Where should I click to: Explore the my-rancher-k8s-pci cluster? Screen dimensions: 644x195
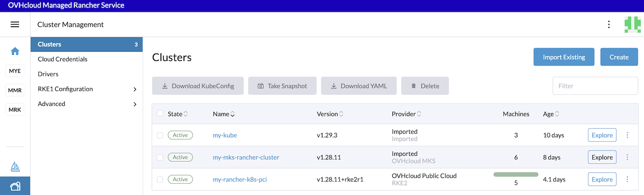(x=602, y=179)
